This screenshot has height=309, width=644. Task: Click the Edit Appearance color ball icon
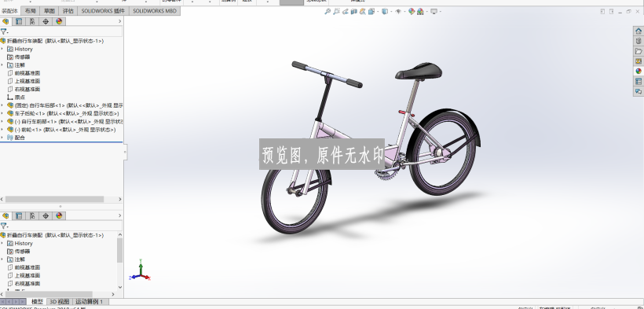tap(412, 12)
